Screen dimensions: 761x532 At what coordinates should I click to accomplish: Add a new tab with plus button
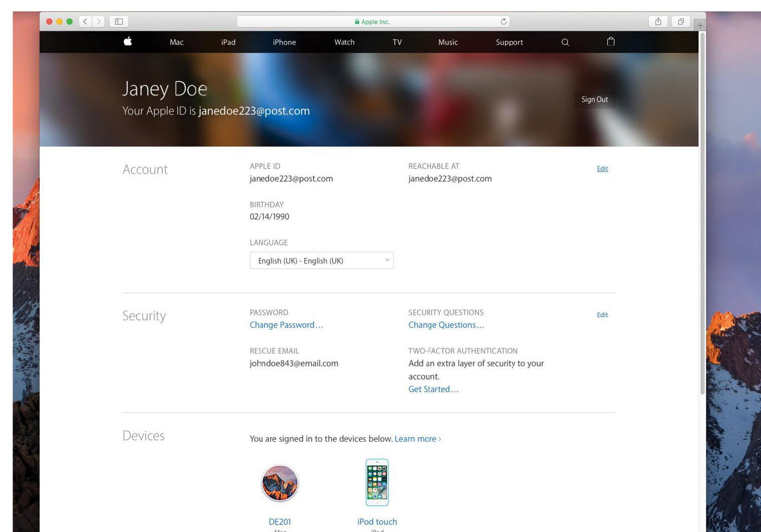(x=700, y=25)
